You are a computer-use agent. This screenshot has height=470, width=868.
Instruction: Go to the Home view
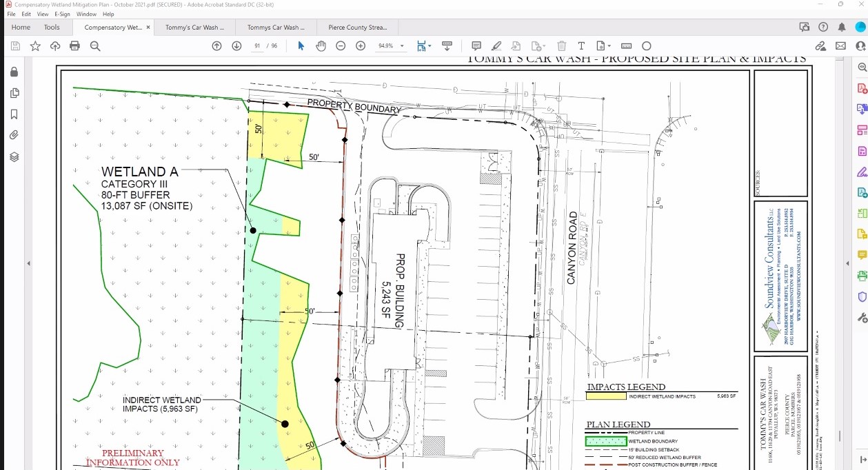[21, 28]
